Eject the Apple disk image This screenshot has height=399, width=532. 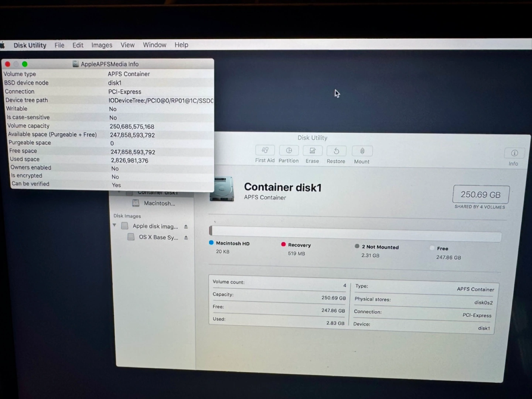click(186, 227)
